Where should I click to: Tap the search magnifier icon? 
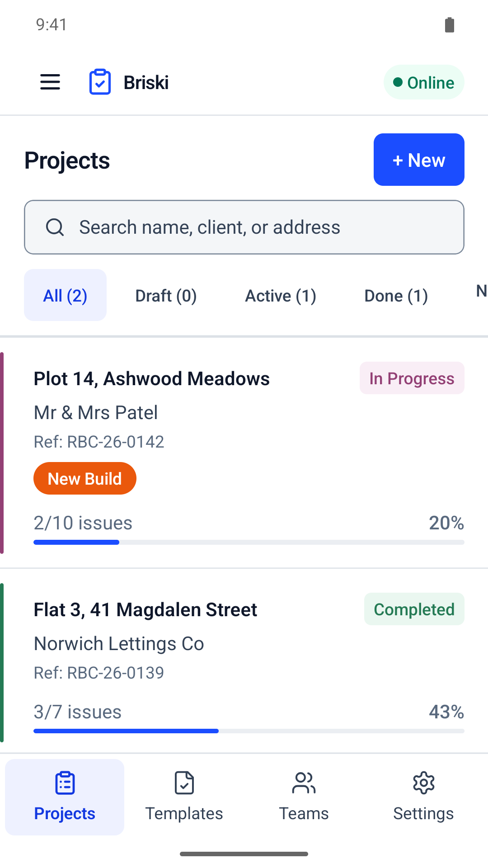click(x=55, y=227)
